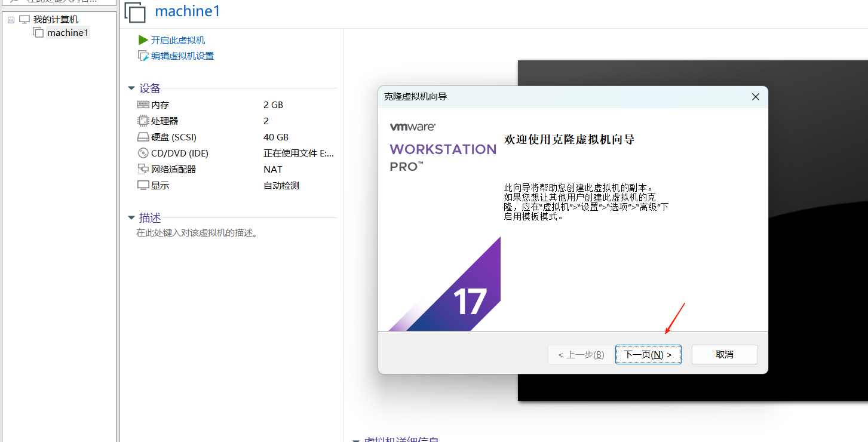Collapse the 我的计算机 tree node
The width and height of the screenshot is (868, 442).
(11, 20)
